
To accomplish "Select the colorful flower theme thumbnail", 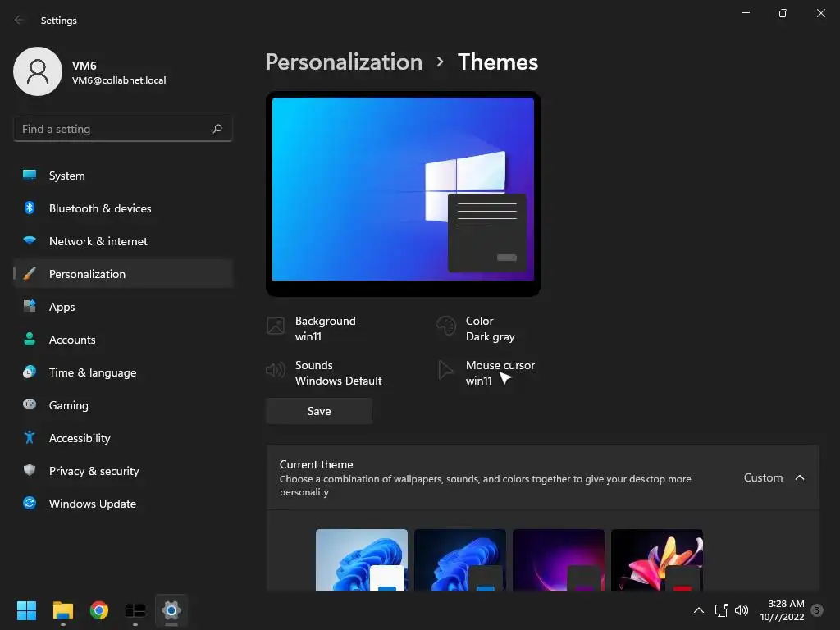I will click(x=657, y=559).
